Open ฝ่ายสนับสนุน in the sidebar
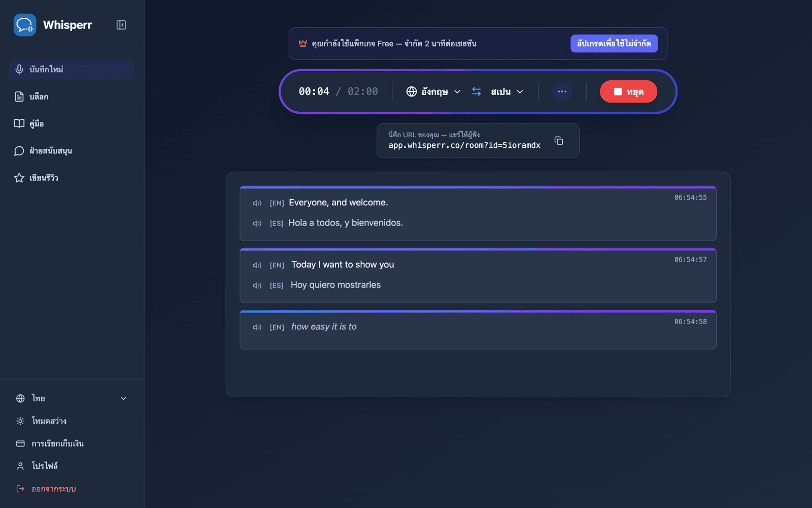Viewport: 812px width, 508px height. (x=72, y=151)
